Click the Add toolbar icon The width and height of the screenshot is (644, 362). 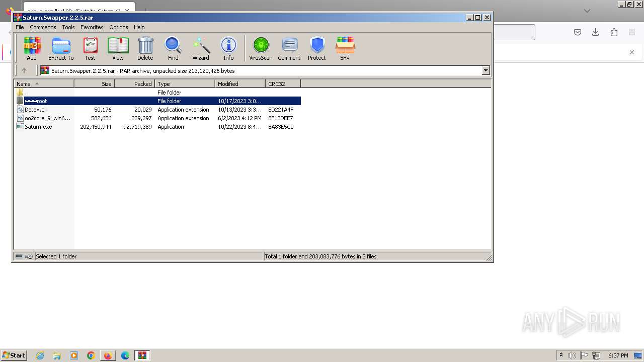point(32,49)
